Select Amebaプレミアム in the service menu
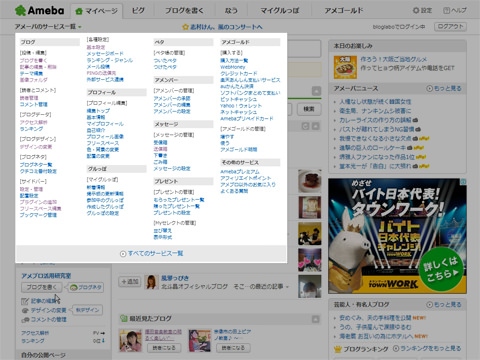Image resolution: width=480 pixels, height=360 pixels. (240, 172)
